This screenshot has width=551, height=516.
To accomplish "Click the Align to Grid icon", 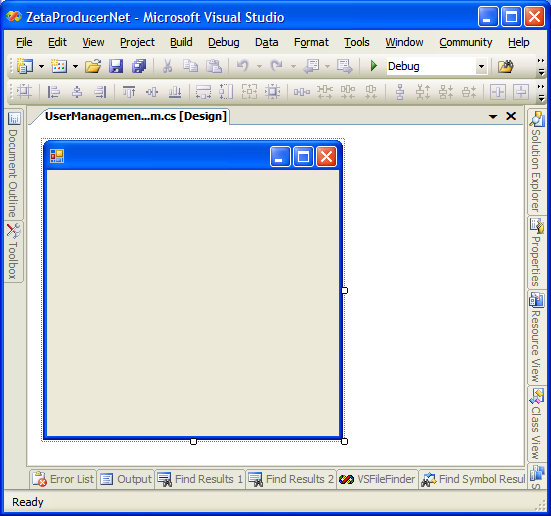I will coord(24,92).
